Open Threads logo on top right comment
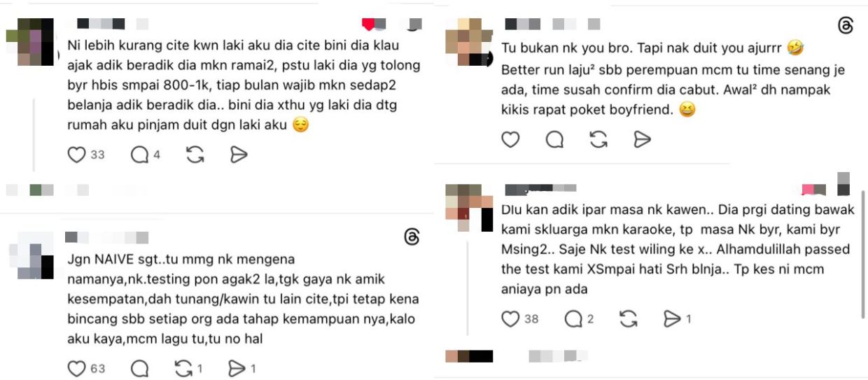 (x=846, y=27)
